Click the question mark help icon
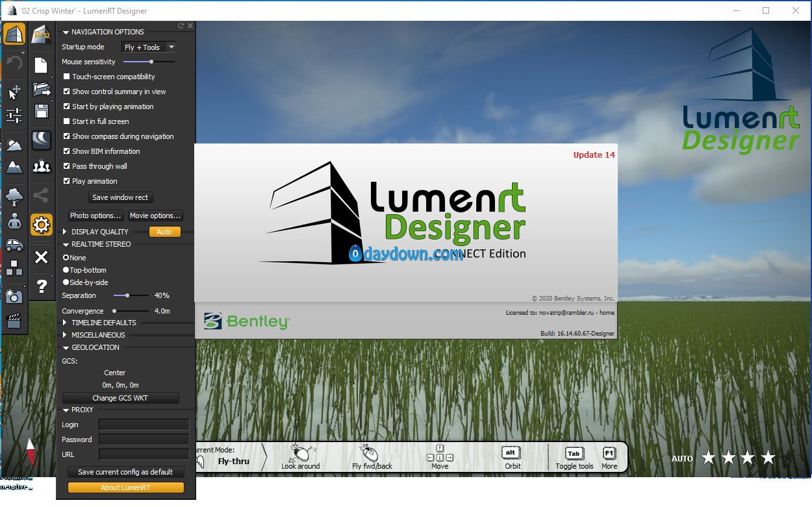Image resolution: width=812 pixels, height=507 pixels. click(42, 286)
